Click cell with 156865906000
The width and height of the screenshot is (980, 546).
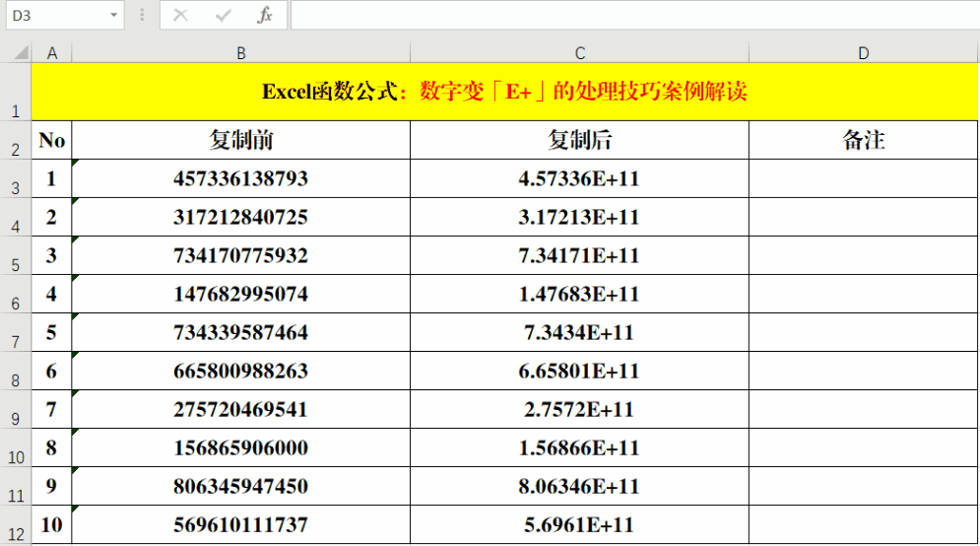click(x=241, y=447)
